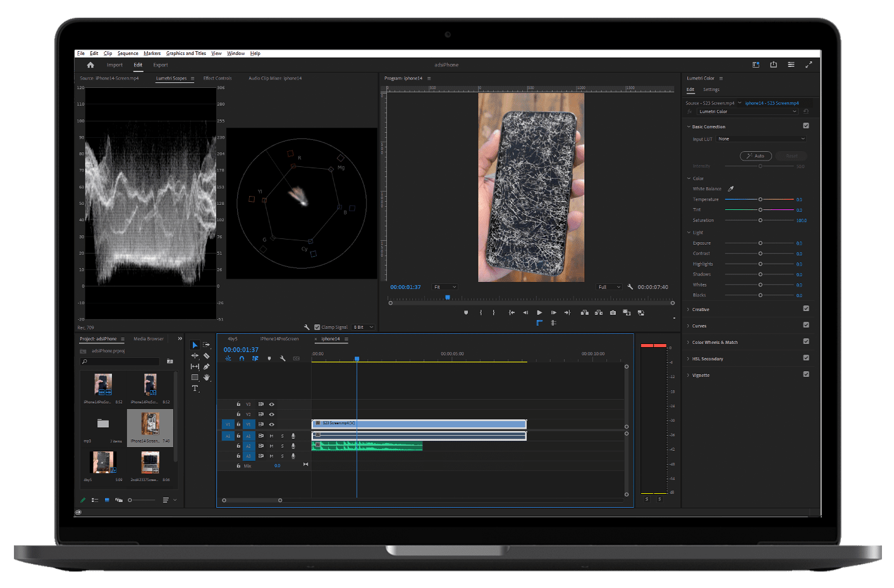Click the Auto color button
The width and height of the screenshot is (894, 588).
[756, 156]
